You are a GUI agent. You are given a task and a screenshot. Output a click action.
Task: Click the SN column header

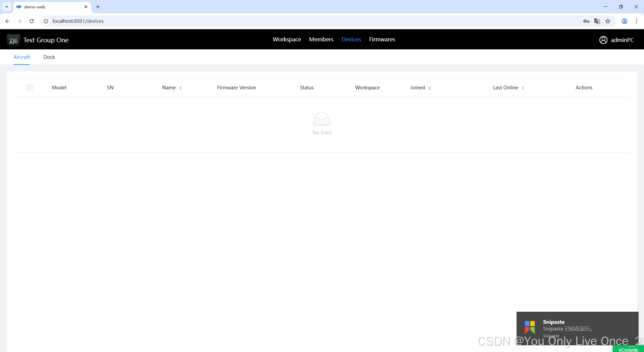pyautogui.click(x=110, y=88)
